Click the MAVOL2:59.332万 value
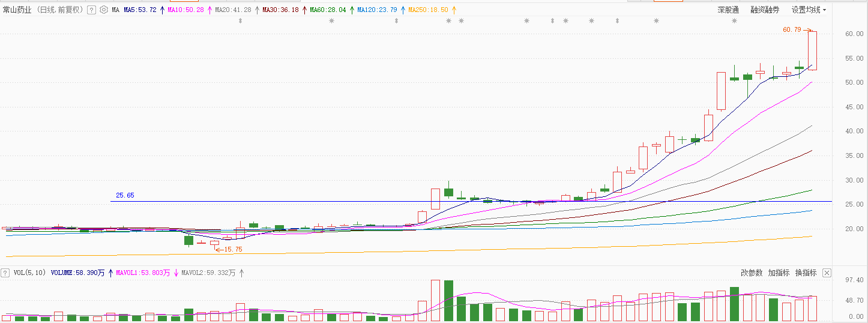This screenshot has height=323, width=868. [x=208, y=273]
